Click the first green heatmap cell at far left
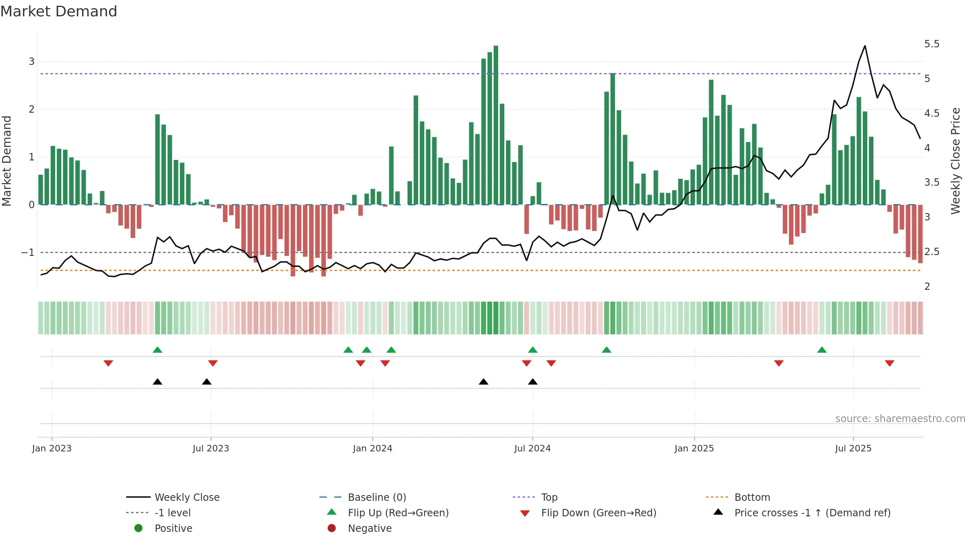The image size is (980, 551). (40, 318)
